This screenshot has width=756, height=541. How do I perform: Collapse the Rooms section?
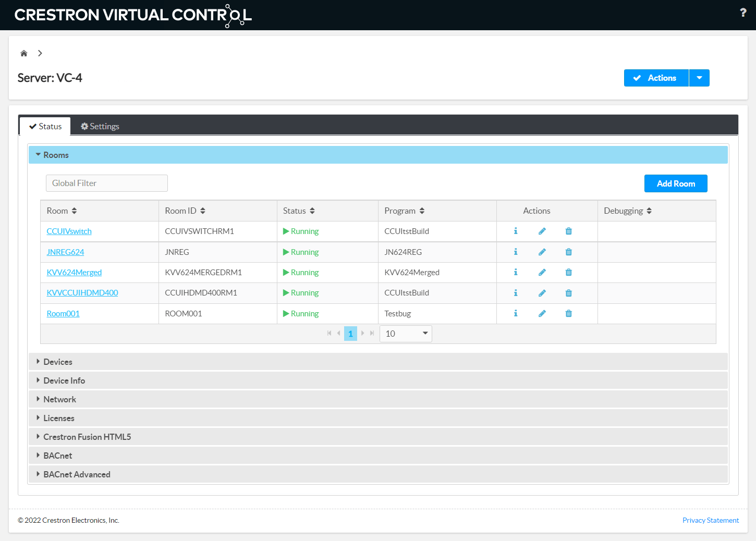coord(378,155)
